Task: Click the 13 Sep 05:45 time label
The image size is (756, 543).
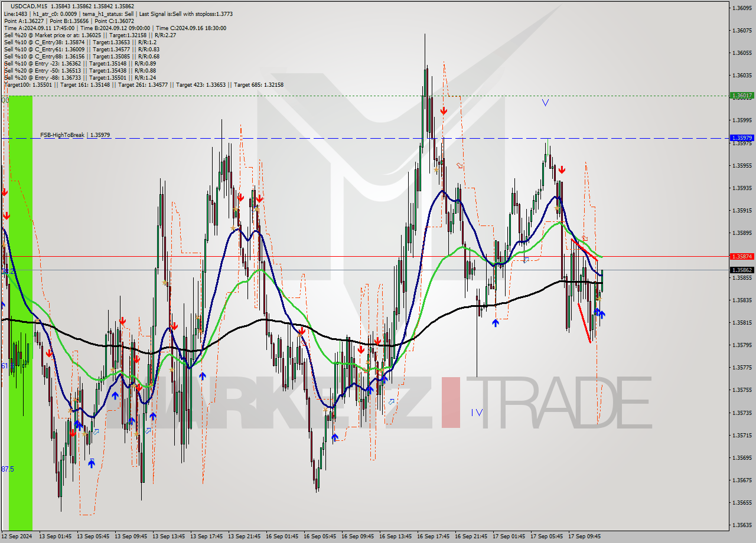Action: (93, 537)
